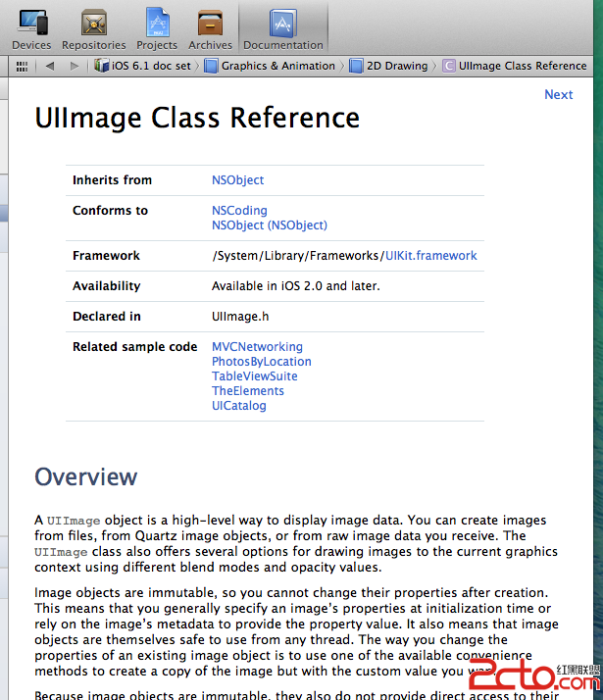Go back with the left arrow
The image size is (603, 700).
(x=49, y=66)
